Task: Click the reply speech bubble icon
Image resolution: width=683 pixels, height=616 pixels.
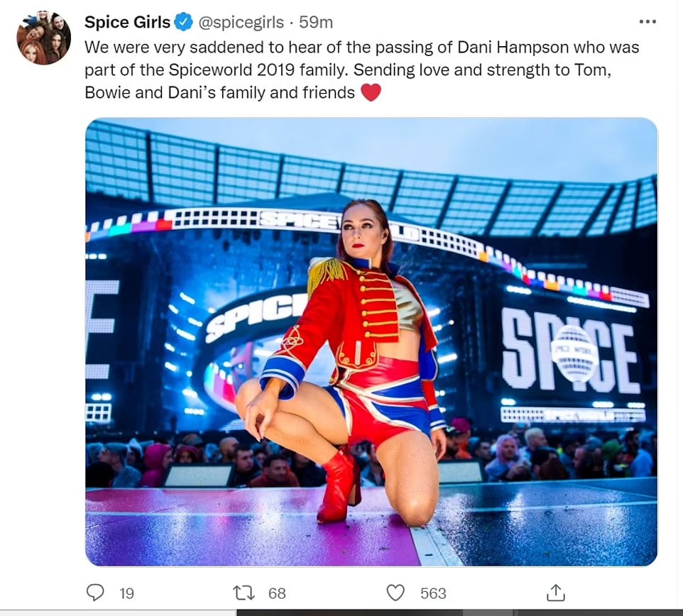Action: (95, 593)
